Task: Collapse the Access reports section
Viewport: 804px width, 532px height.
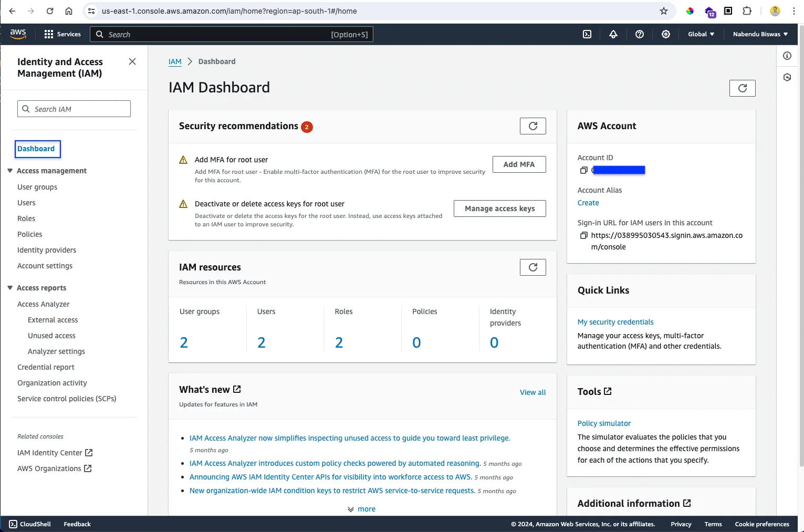Action: [10, 288]
